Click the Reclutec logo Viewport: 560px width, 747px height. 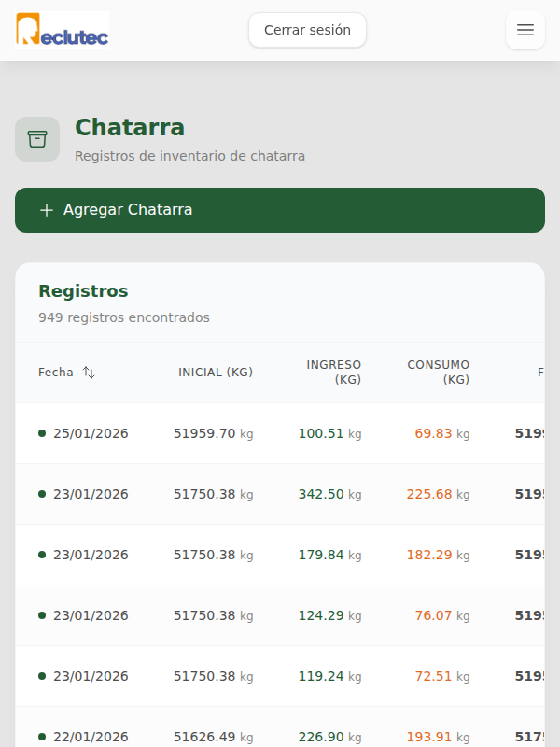(61, 30)
